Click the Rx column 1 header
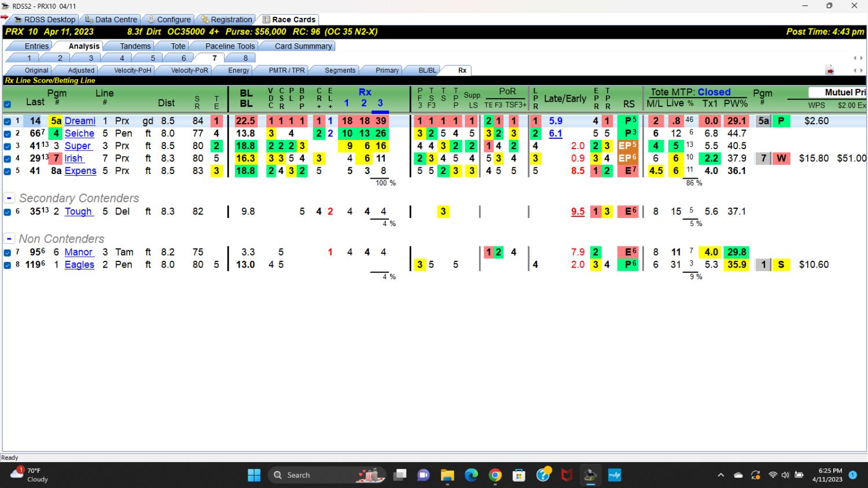This screenshot has width=868, height=488. click(347, 103)
